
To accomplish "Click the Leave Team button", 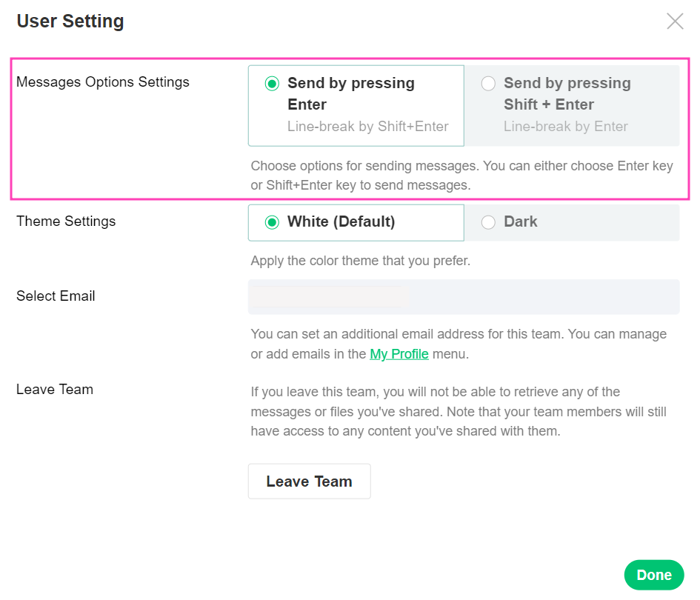I will tap(309, 481).
